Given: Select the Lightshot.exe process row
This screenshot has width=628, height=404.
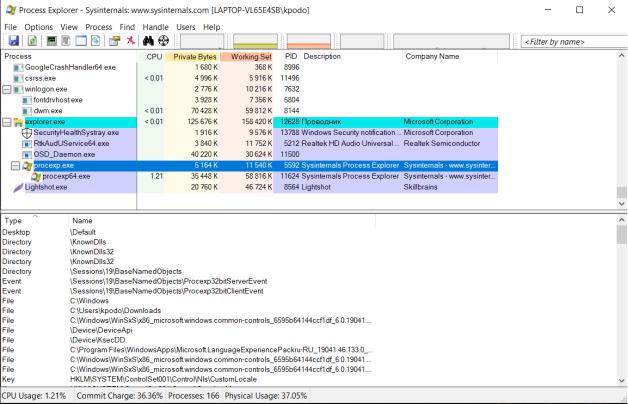Looking at the screenshot, I should (x=249, y=187).
